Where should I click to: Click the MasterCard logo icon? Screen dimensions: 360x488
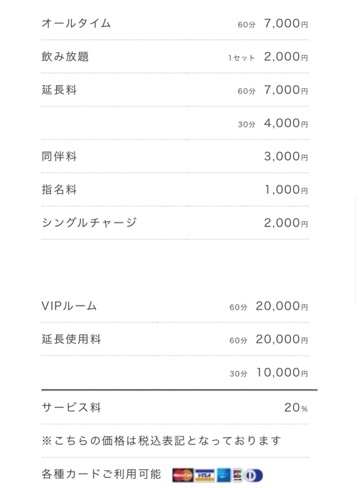[x=183, y=475]
